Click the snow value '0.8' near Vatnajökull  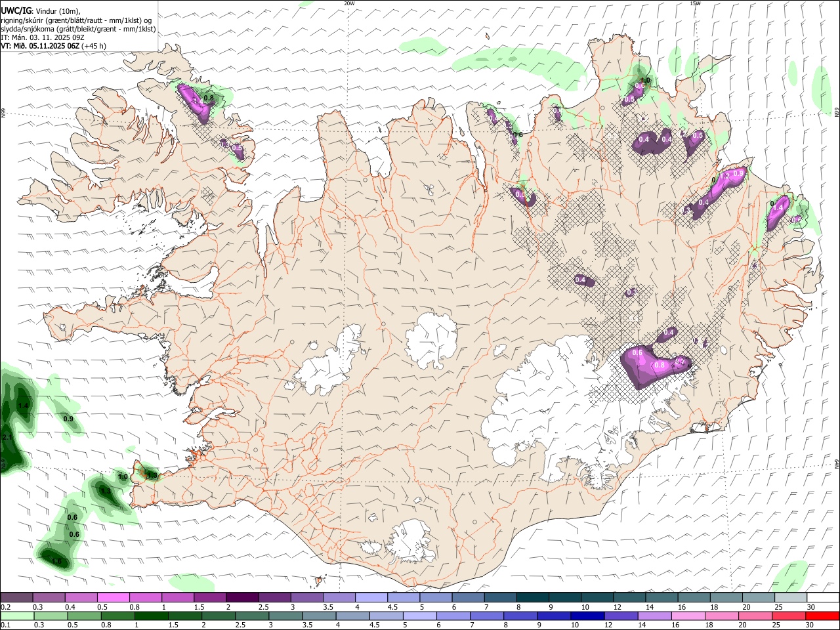click(660, 365)
